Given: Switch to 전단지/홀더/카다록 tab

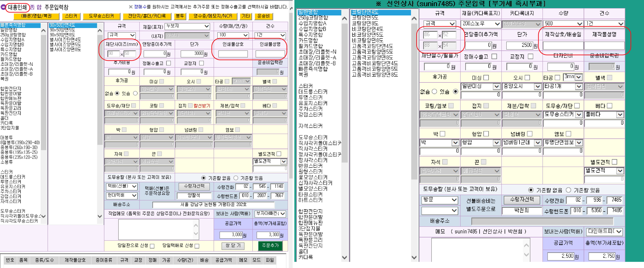Looking at the screenshot, I should click(147, 16).
